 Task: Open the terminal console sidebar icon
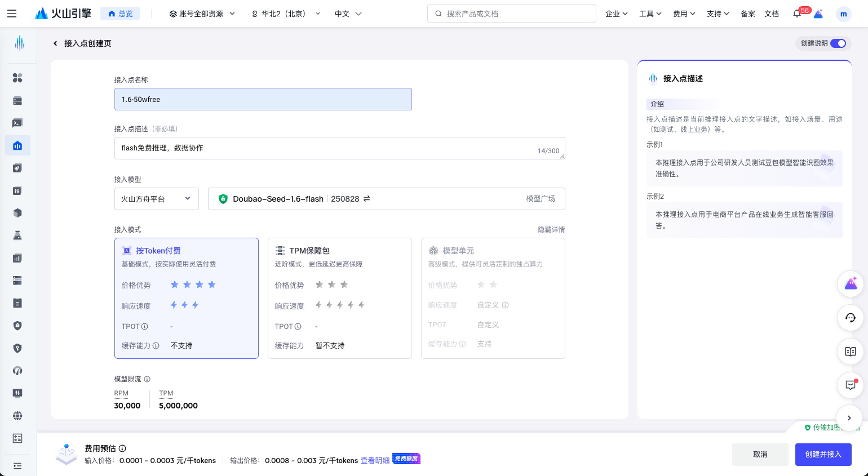pyautogui.click(x=17, y=123)
